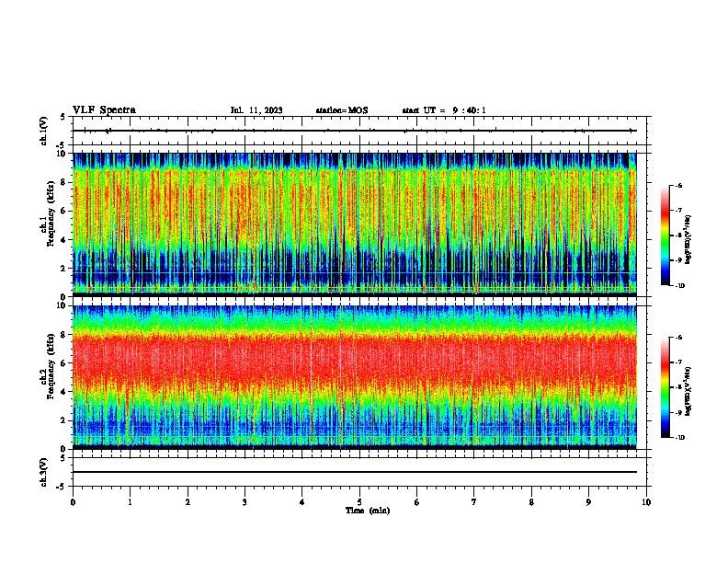The width and height of the screenshot is (728, 563).
Task: Click the '6' tick on Time axis
Action: point(417,502)
